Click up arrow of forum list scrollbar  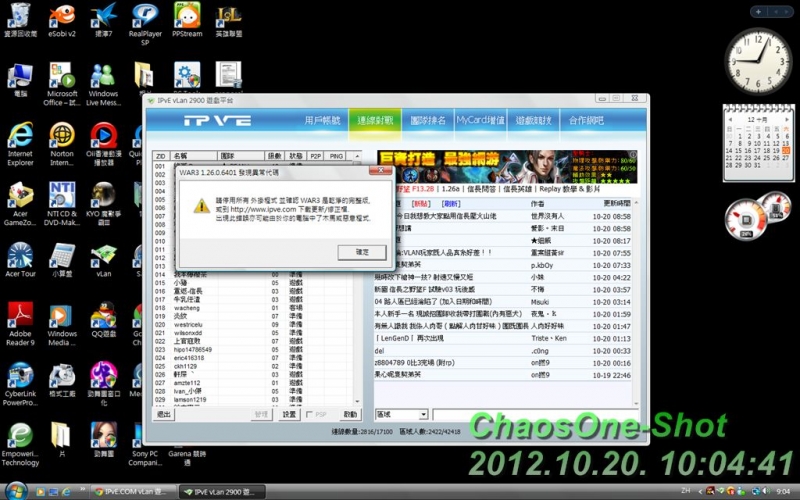[636, 203]
